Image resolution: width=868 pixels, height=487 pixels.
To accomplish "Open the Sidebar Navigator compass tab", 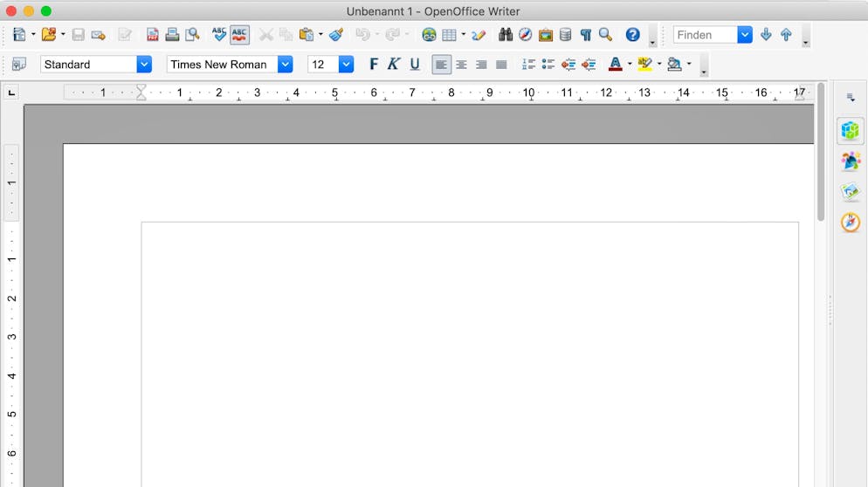I will (x=851, y=223).
